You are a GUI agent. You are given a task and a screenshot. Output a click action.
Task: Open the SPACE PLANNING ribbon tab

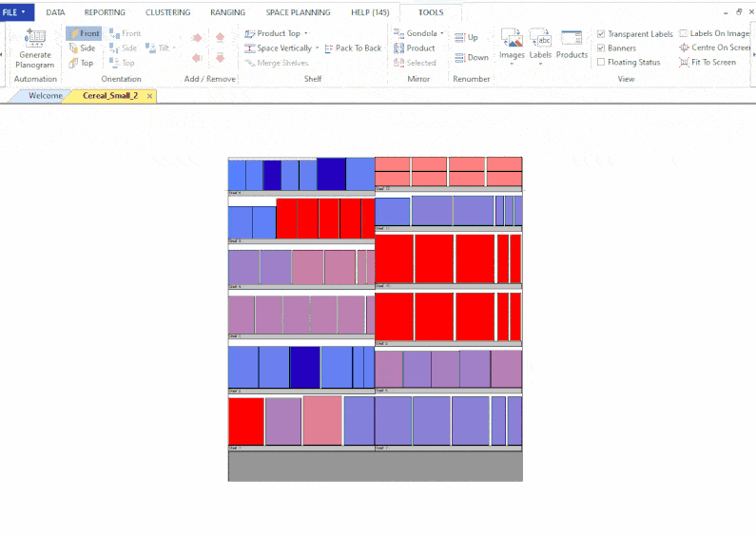(298, 12)
